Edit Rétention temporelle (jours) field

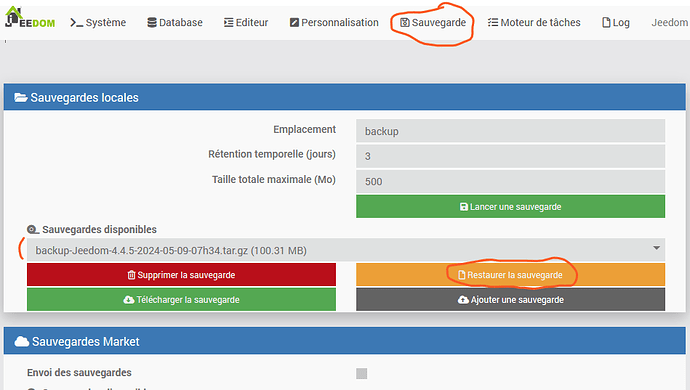click(510, 156)
